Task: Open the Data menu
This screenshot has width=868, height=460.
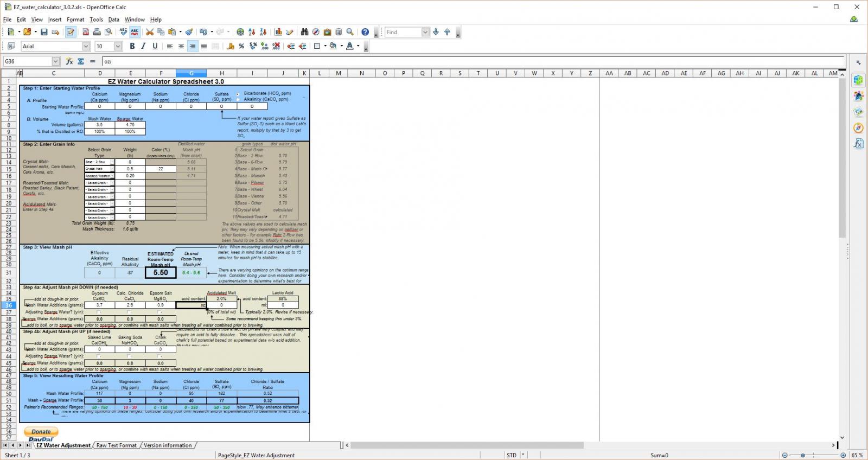Action: pos(113,20)
